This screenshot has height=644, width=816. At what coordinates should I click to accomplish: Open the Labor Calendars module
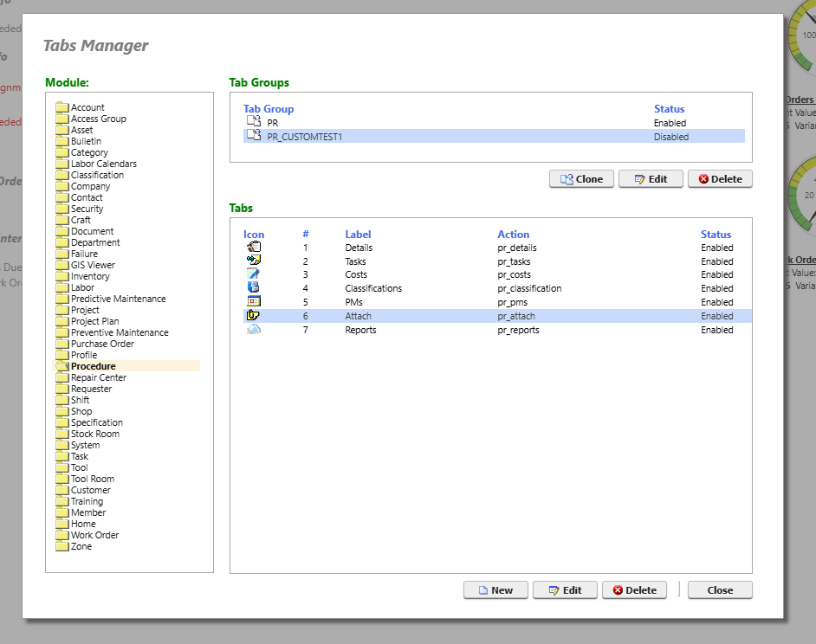(104, 164)
